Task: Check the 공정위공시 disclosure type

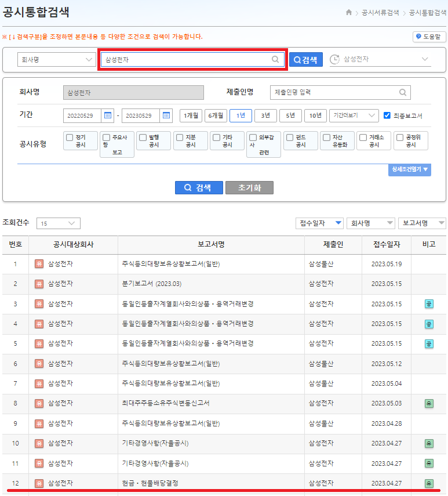Action: [x=400, y=137]
